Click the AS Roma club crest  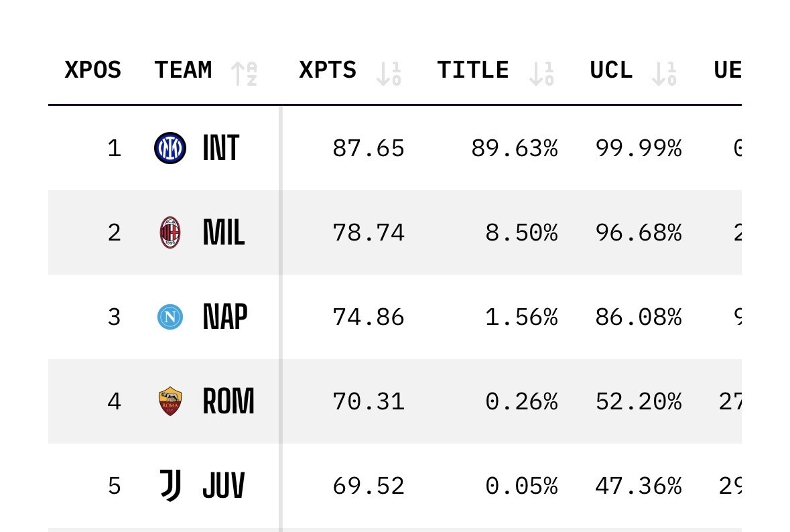(x=170, y=401)
